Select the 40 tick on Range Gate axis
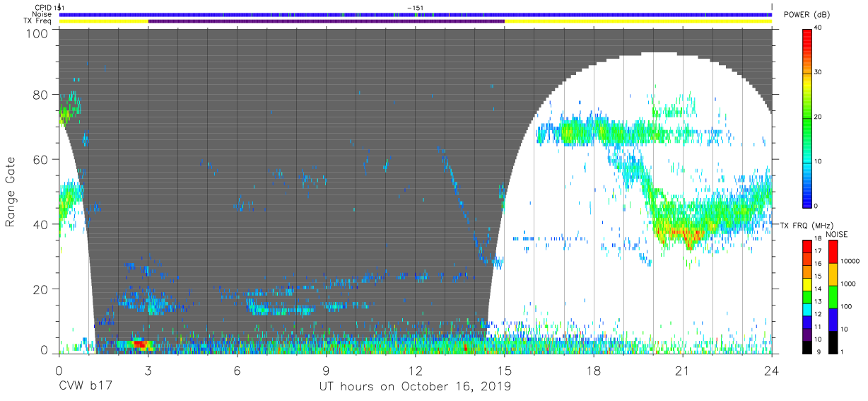The width and height of the screenshot is (868, 401). click(x=42, y=225)
